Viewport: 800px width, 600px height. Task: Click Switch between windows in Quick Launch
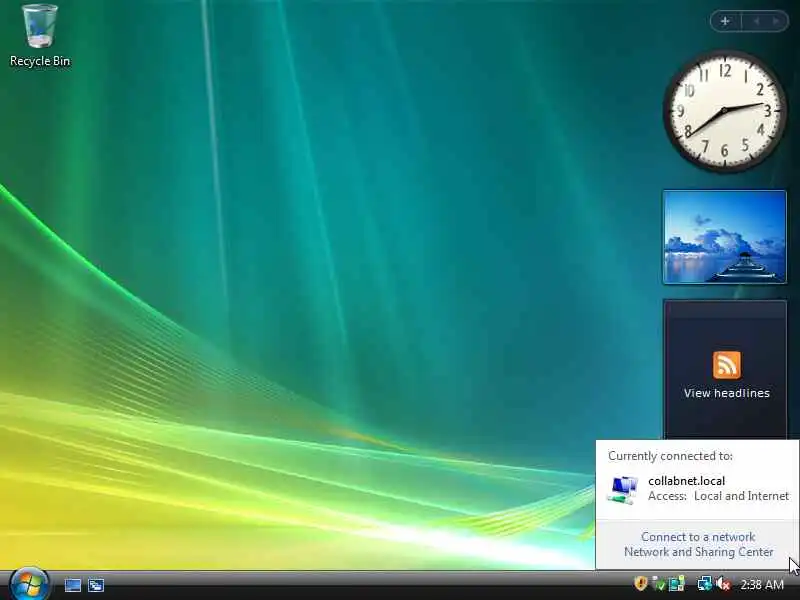click(96, 585)
